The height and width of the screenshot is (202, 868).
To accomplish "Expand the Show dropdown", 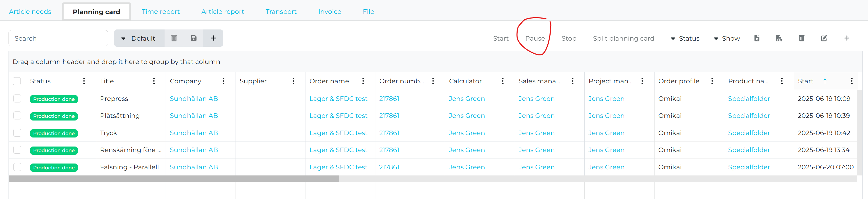I will 727,38.
